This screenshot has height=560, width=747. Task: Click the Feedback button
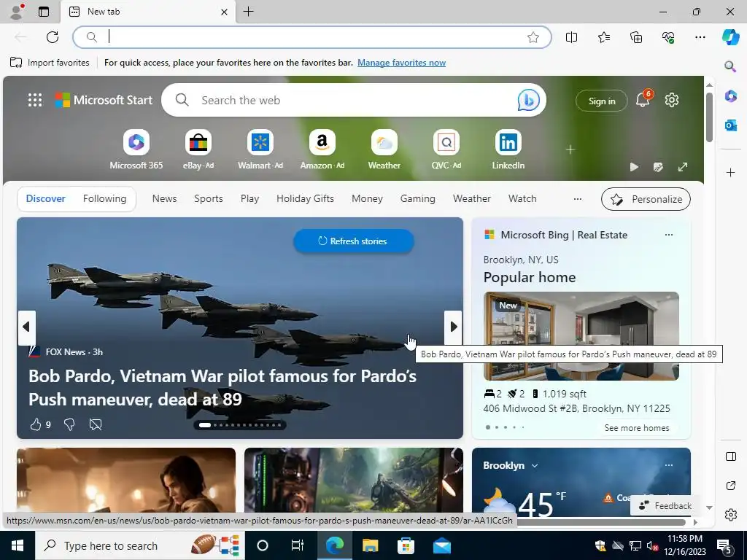(665, 506)
